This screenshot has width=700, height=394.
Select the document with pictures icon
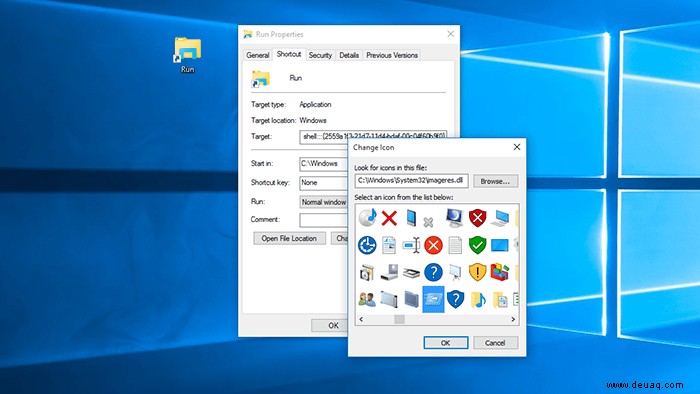click(x=389, y=245)
